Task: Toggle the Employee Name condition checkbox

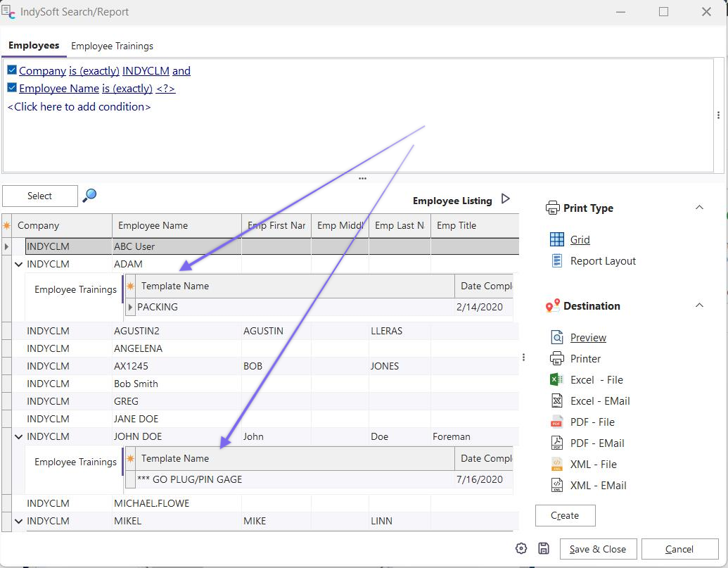Action: point(12,88)
